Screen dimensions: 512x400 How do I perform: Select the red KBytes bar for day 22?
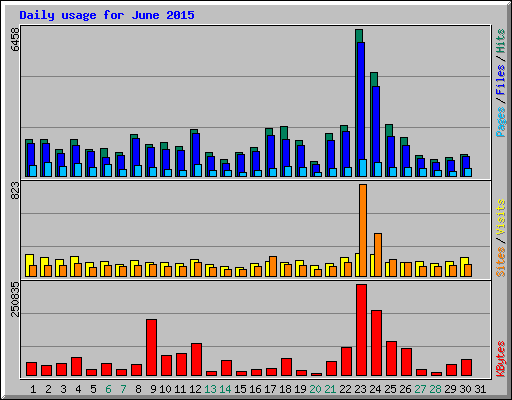click(346, 362)
